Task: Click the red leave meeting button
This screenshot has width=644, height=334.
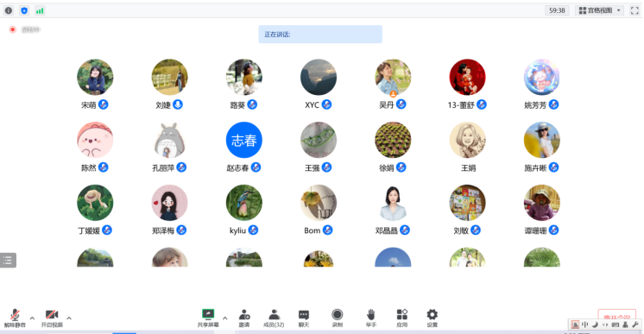Action: point(617,314)
